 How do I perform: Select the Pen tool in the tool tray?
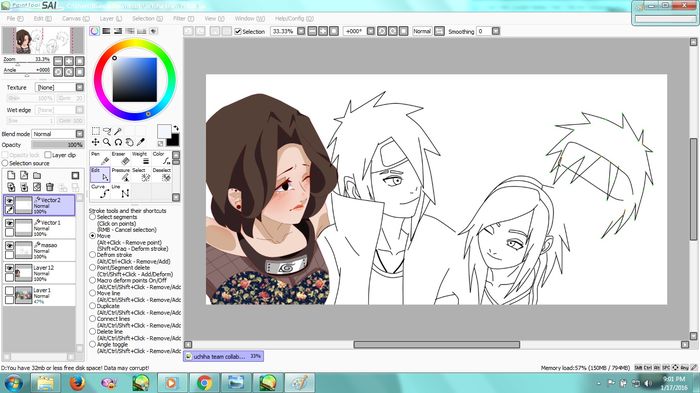[100, 158]
